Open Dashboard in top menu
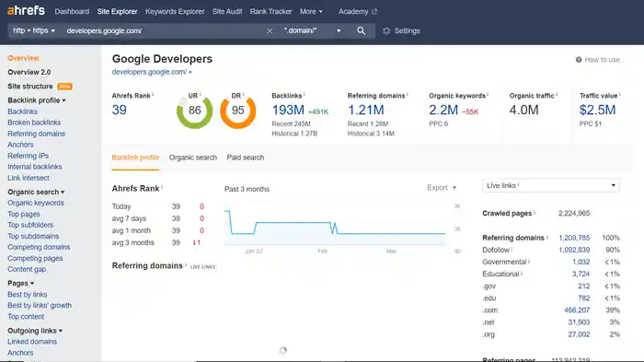This screenshot has width=644, height=362. (x=72, y=12)
